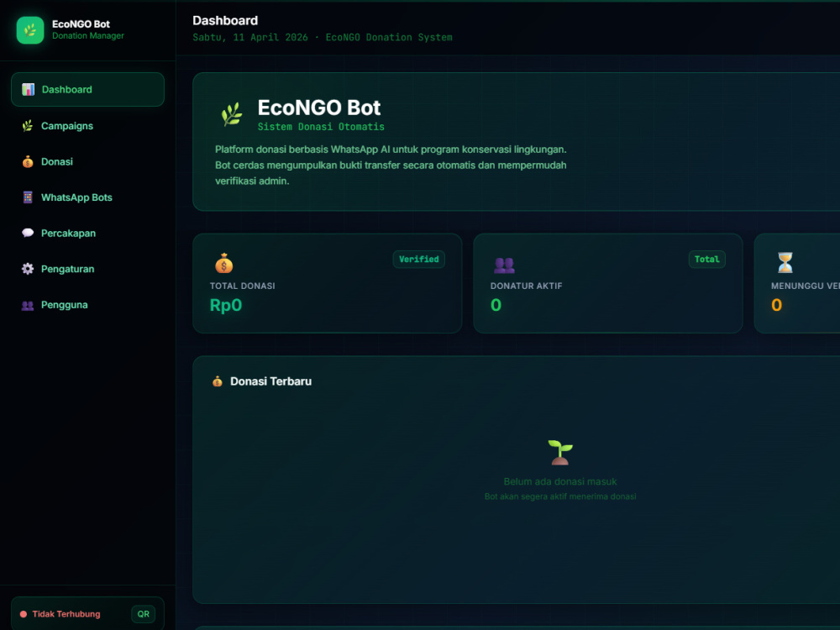Click the Pengguna people icon
840x630 pixels.
pyautogui.click(x=28, y=306)
